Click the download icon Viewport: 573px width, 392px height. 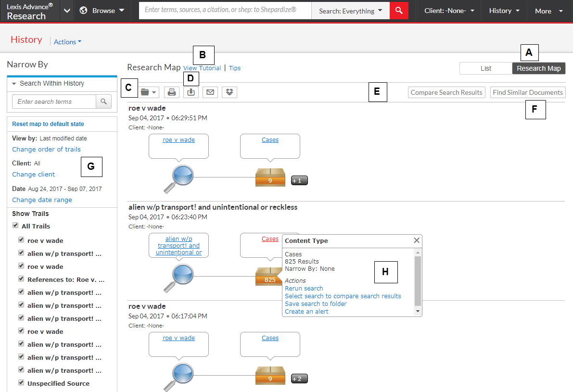point(191,92)
